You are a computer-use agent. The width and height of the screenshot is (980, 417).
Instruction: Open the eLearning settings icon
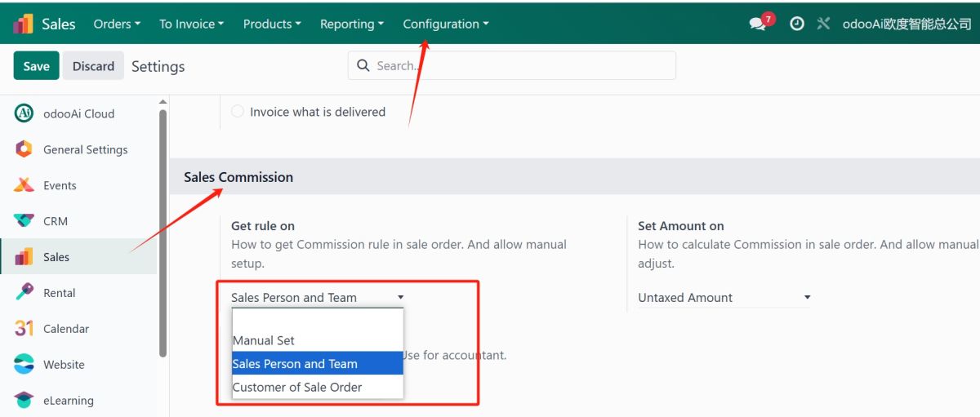pos(24,401)
